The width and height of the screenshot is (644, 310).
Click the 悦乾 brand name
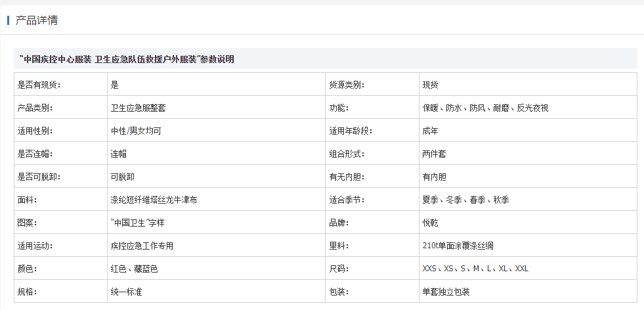pyautogui.click(x=431, y=223)
